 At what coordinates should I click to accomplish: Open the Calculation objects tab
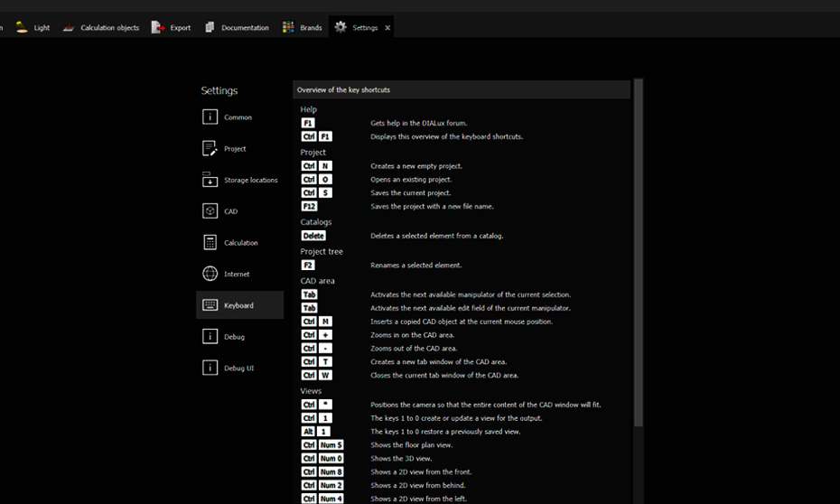pyautogui.click(x=101, y=28)
